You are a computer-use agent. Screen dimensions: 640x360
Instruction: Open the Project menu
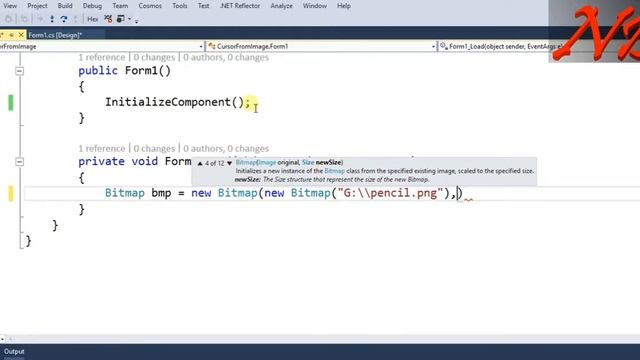pos(37,6)
